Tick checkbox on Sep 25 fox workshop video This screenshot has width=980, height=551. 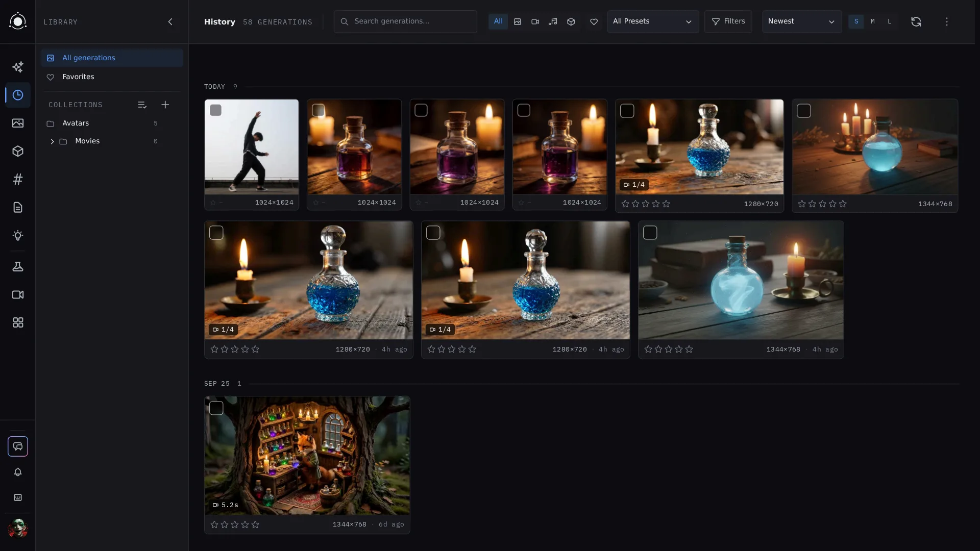coord(216,408)
